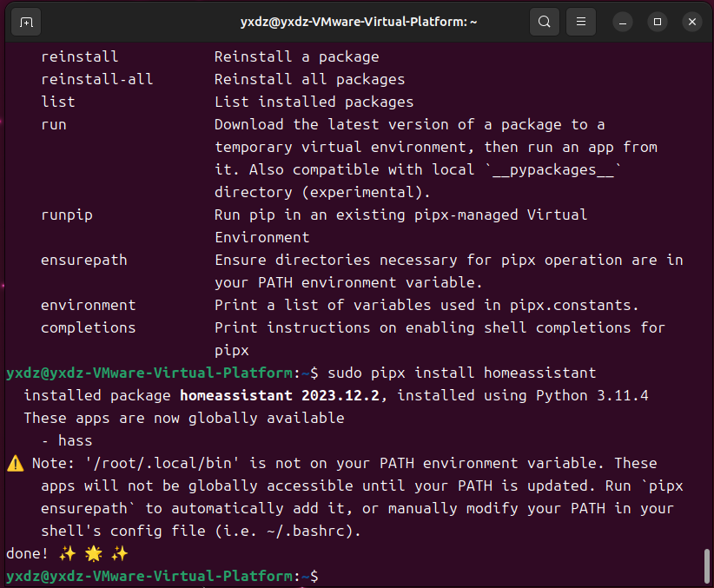Click the terminal search icon
714x588 pixels.
pyautogui.click(x=544, y=22)
